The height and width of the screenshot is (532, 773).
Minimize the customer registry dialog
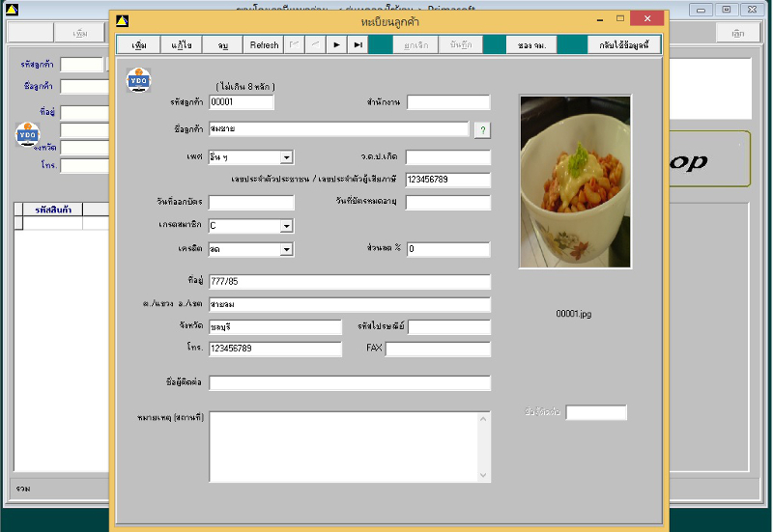point(600,19)
